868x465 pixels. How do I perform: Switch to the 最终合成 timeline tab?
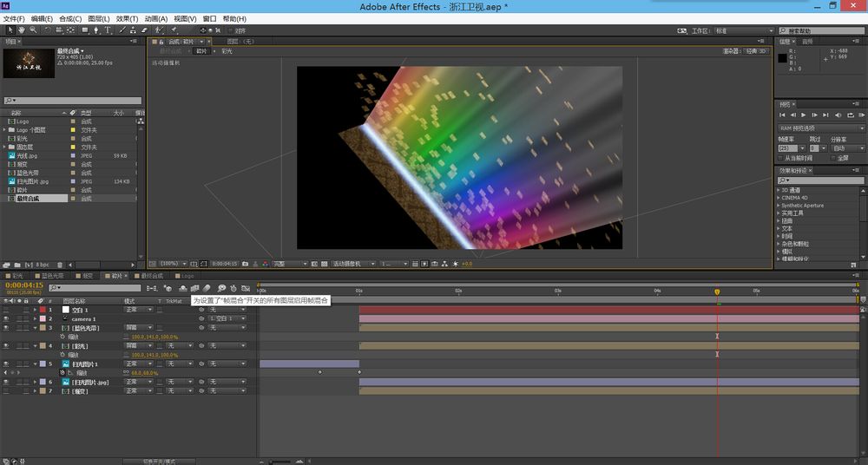click(x=151, y=276)
